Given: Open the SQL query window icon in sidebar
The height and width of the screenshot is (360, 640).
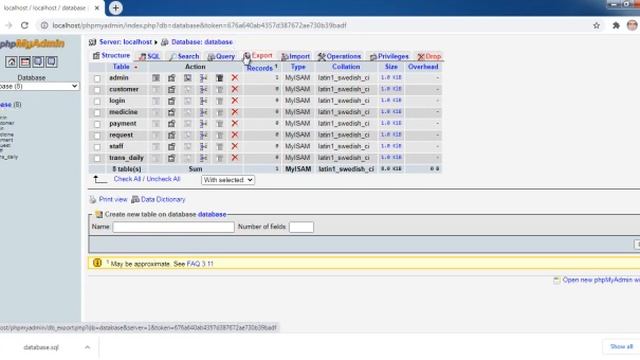Looking at the screenshot, I should (25, 62).
